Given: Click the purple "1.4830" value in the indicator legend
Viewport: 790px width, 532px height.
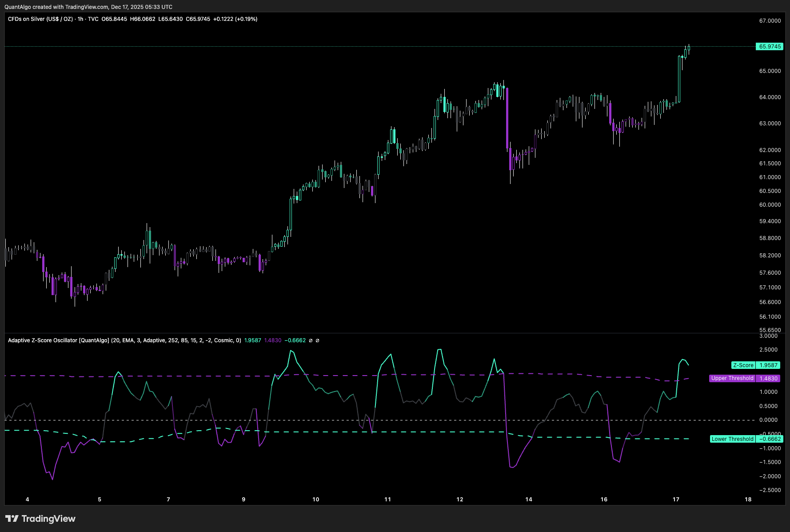Looking at the screenshot, I should point(273,340).
